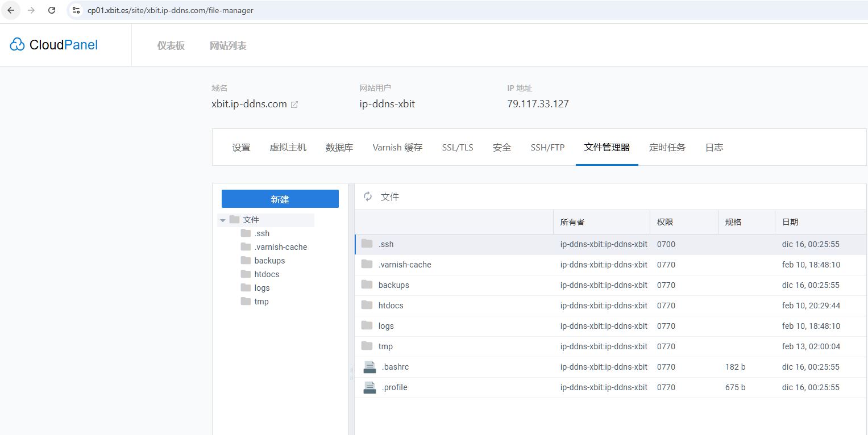Click htdocs folder icon in tree
This screenshot has width=868, height=435.
(x=246, y=274)
